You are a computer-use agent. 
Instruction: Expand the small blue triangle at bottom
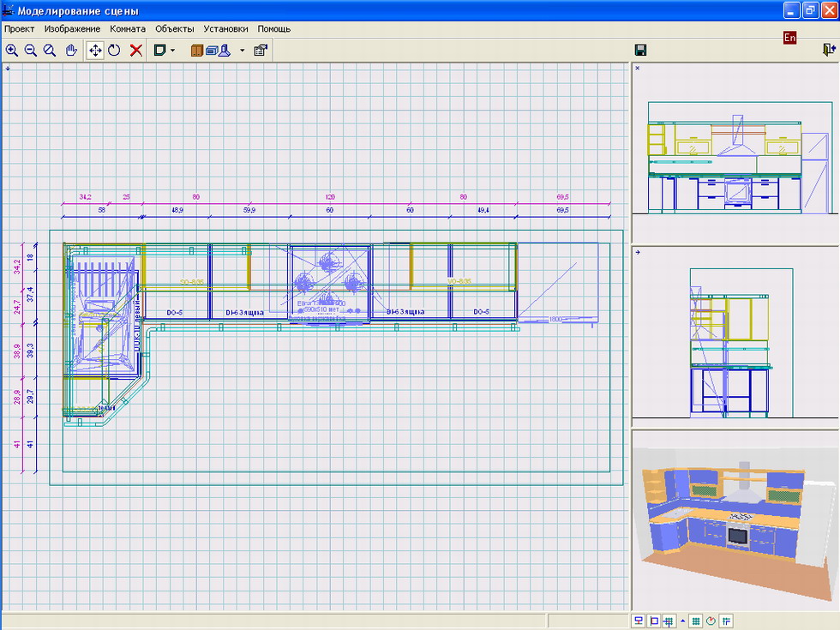click(683, 621)
